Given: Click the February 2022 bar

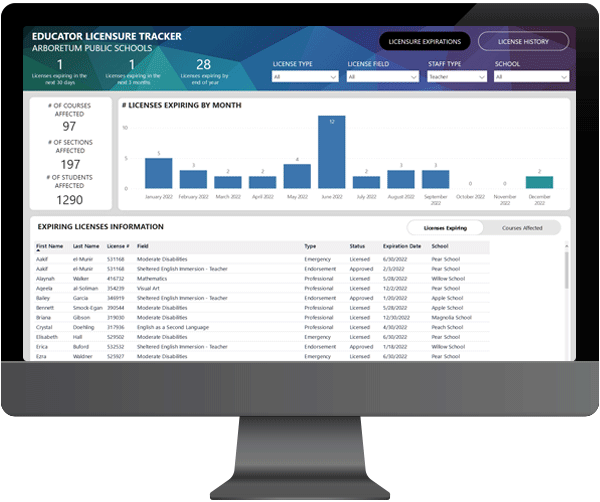Looking at the screenshot, I should [193, 179].
